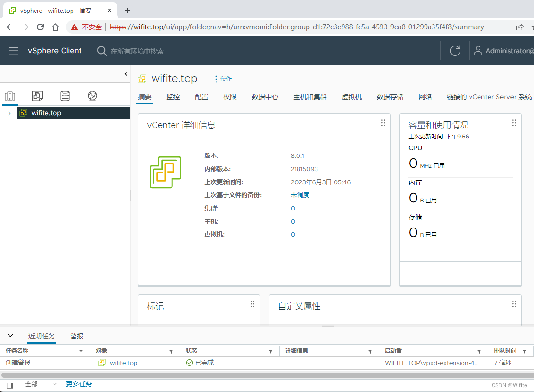
Task: Click the search magnifier icon
Action: point(101,51)
